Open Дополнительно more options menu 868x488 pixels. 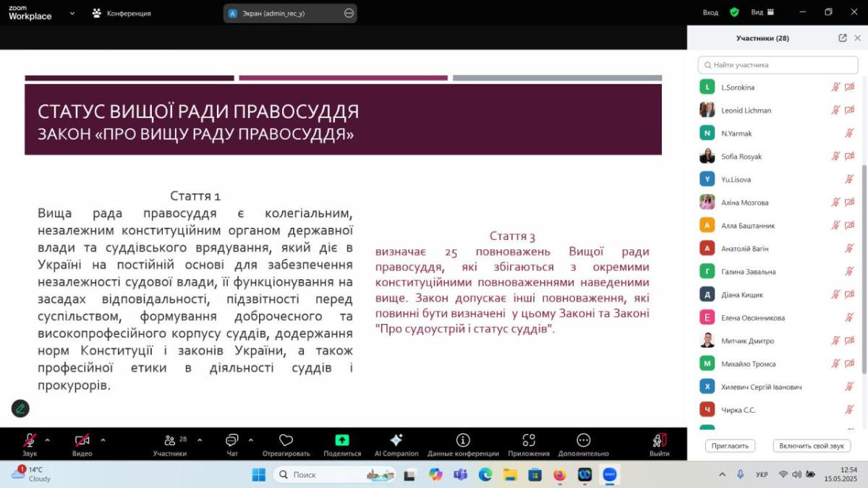[584, 444]
